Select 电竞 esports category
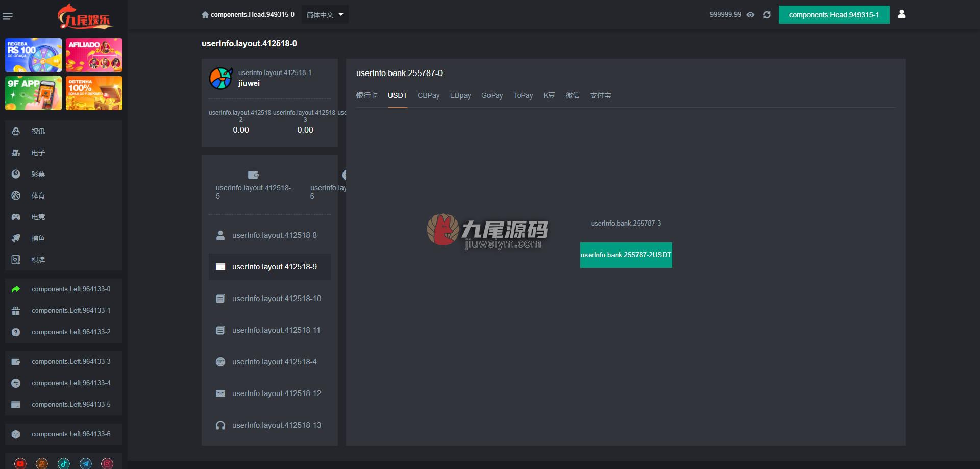This screenshot has height=469, width=980. [x=64, y=217]
